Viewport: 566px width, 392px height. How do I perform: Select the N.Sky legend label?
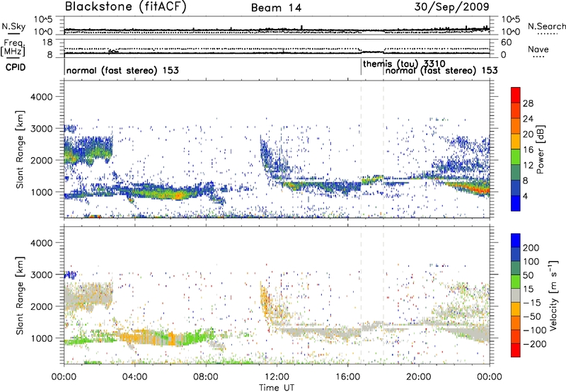click(13, 26)
